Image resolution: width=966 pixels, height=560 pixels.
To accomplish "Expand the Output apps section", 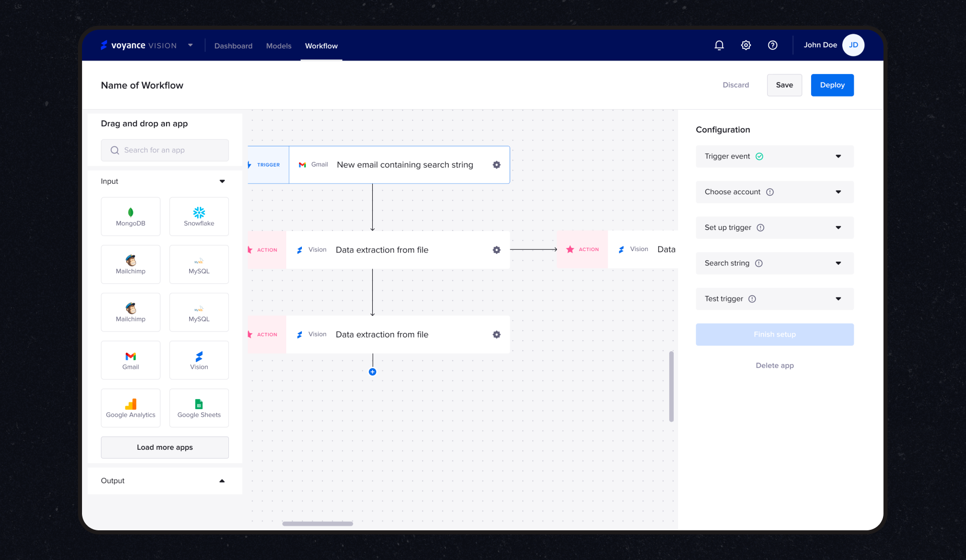I will click(222, 481).
